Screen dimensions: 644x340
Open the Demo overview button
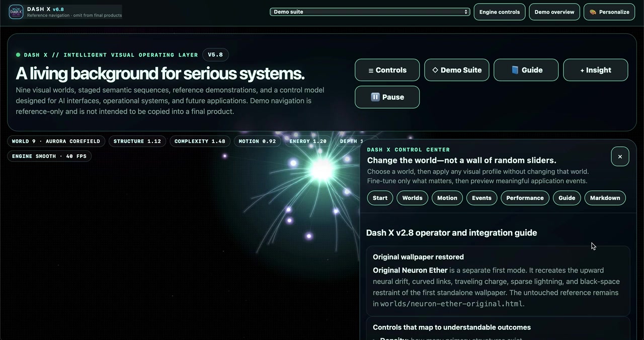(554, 12)
